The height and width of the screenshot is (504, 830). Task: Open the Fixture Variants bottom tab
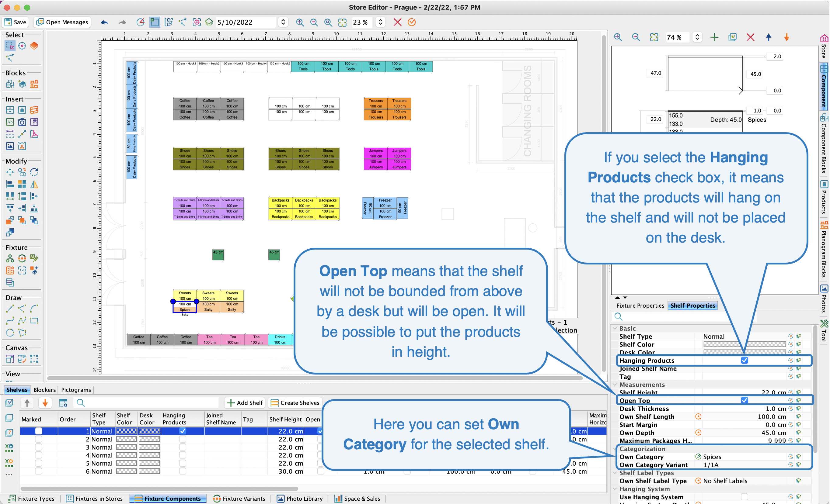click(x=239, y=499)
